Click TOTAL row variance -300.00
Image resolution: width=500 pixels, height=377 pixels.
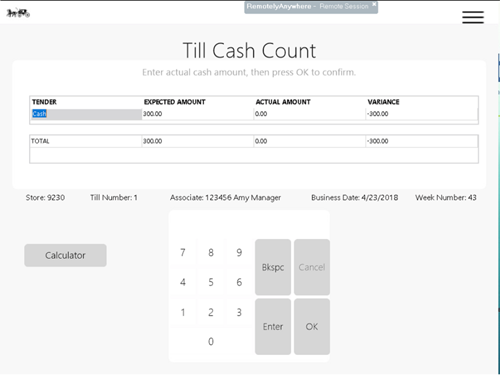coord(421,141)
